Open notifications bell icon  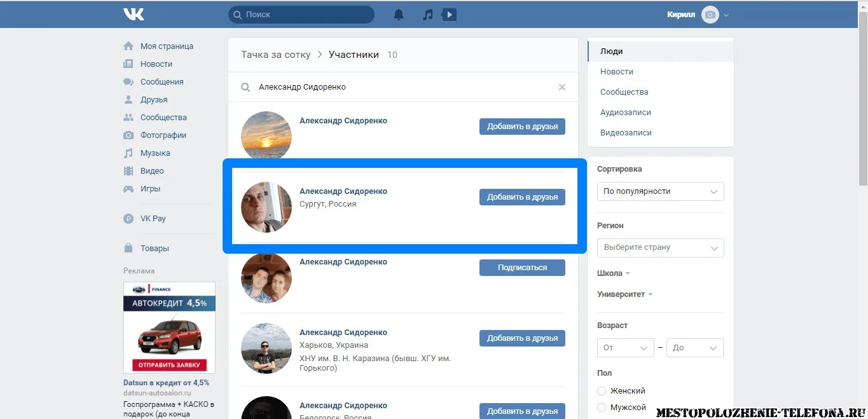click(x=399, y=14)
